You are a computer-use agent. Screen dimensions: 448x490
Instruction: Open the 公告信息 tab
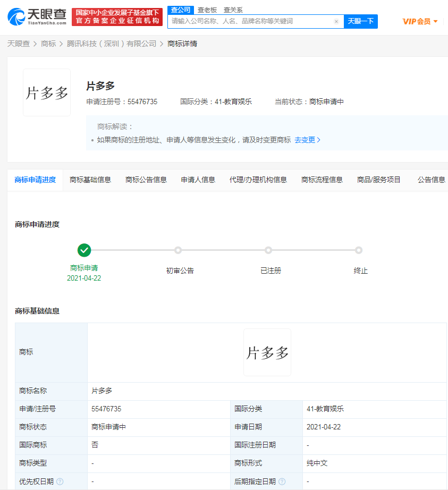click(430, 180)
